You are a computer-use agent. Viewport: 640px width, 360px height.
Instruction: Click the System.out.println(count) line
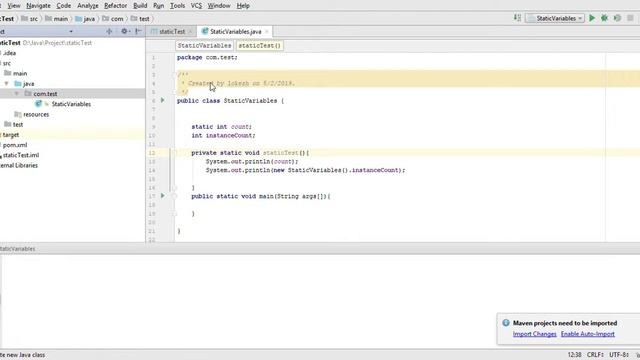pos(252,162)
